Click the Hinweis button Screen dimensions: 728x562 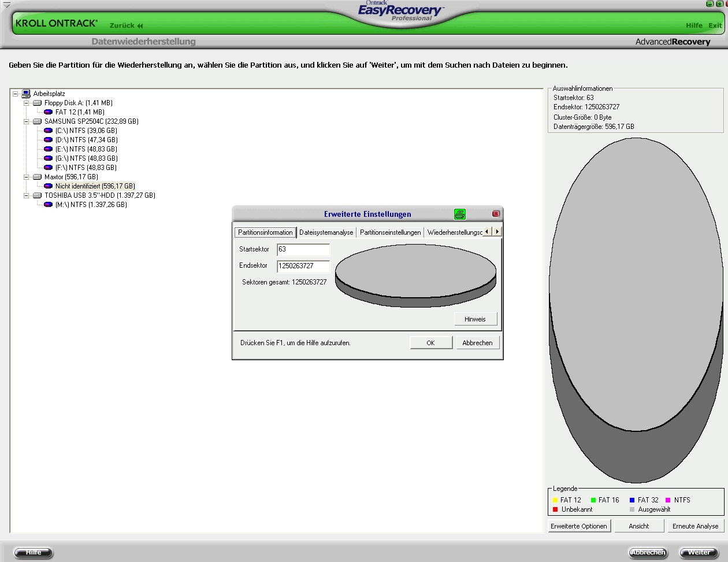coord(476,319)
